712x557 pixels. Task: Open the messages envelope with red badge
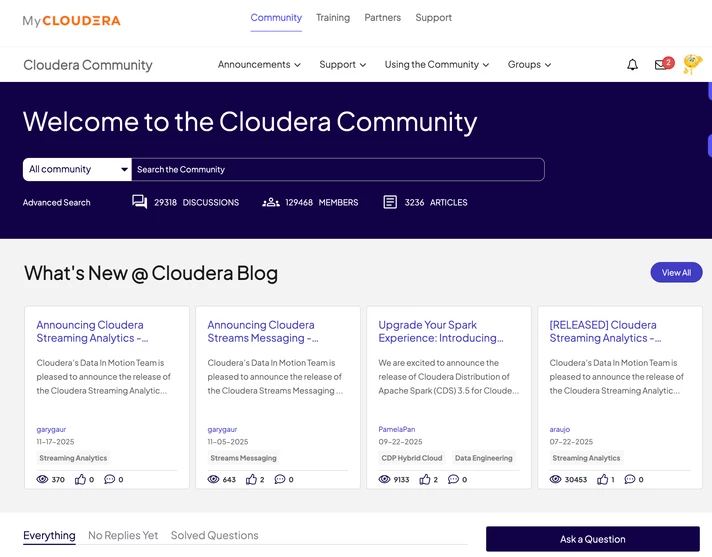[664, 64]
